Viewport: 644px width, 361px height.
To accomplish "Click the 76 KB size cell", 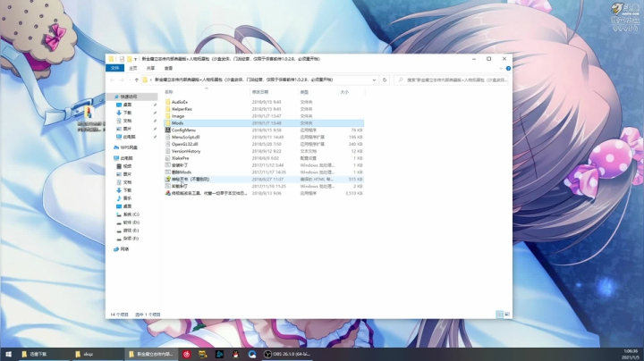I will 357,130.
